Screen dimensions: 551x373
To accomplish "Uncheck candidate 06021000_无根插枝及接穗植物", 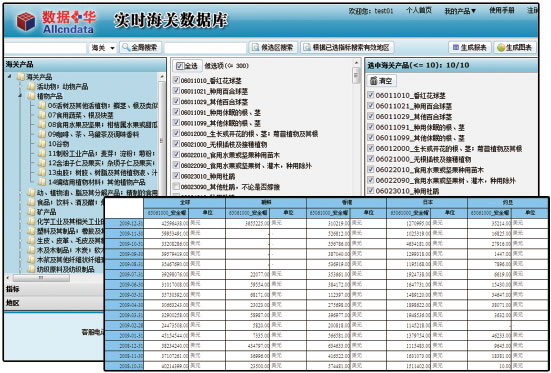I will 176,144.
